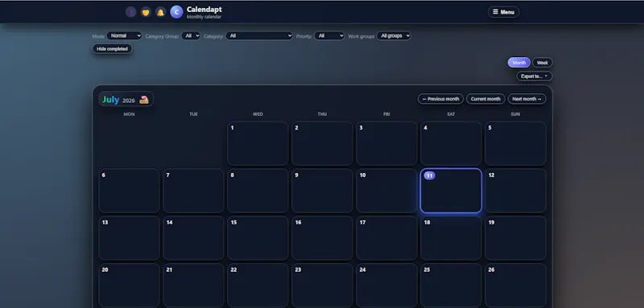Click the MON column header
Image resolution: width=644 pixels, height=308 pixels.
[130, 114]
